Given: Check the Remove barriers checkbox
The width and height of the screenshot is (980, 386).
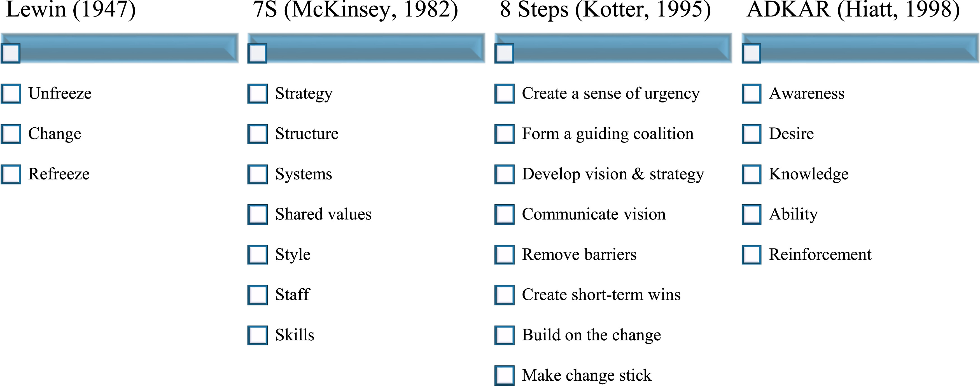Looking at the screenshot, I should click(x=505, y=254).
